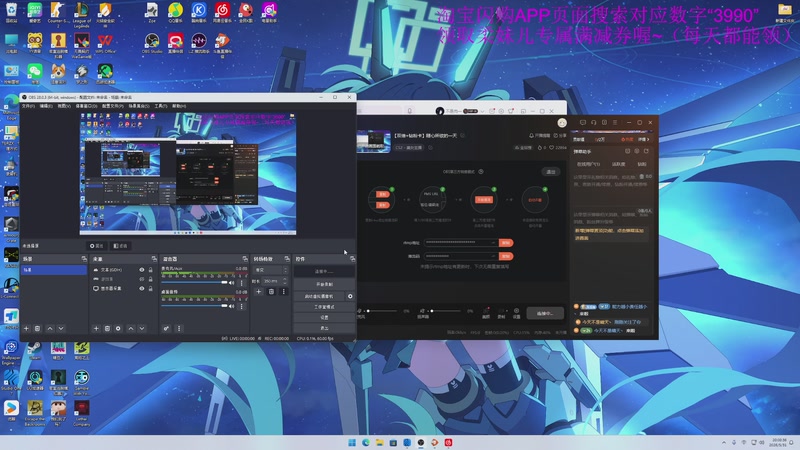Open OBS 停靠窗口 menu
This screenshot has height=450, width=800.
(86, 106)
